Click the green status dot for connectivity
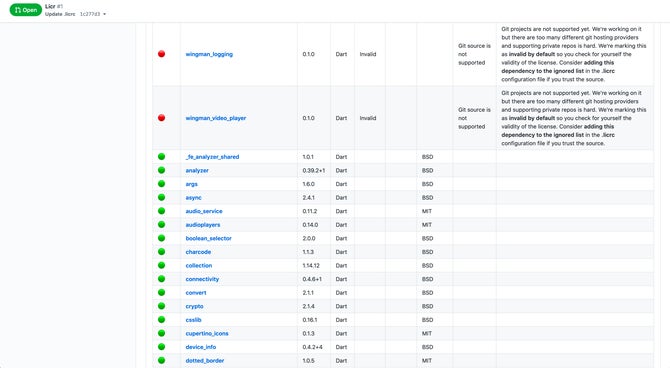The width and height of the screenshot is (670, 368). tap(162, 279)
